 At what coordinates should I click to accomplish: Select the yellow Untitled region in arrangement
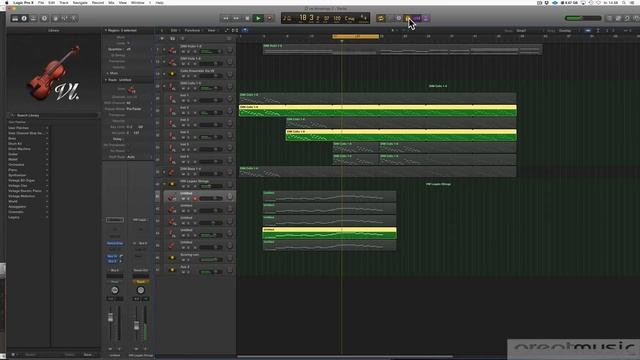click(x=329, y=233)
